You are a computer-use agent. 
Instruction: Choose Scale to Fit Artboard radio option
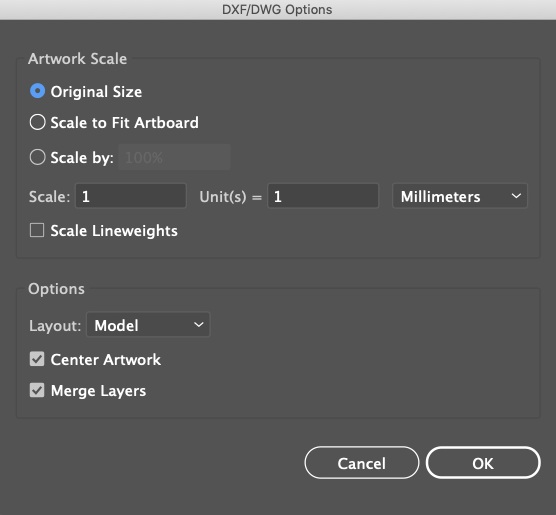point(37,122)
